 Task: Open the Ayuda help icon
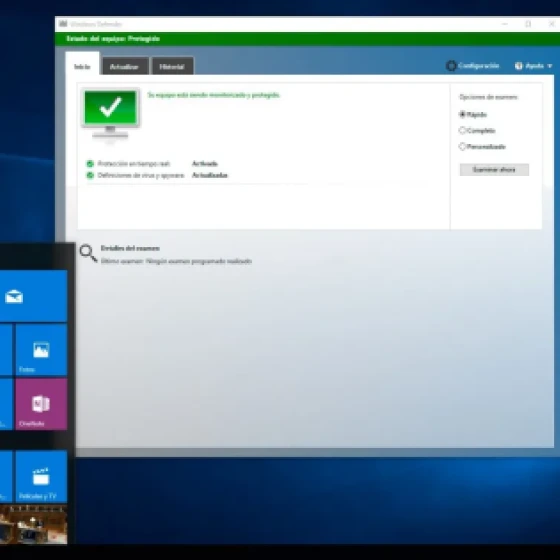[519, 66]
